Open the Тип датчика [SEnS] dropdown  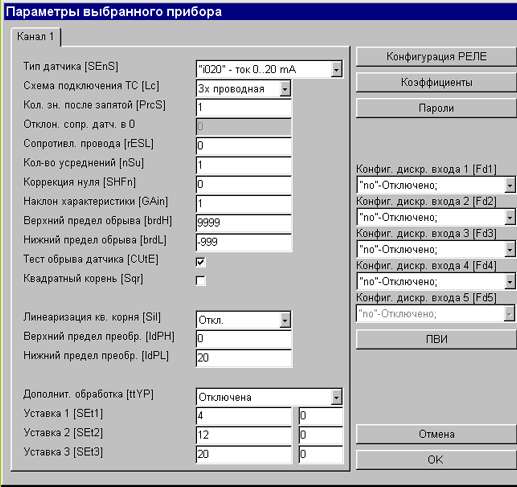point(269,69)
